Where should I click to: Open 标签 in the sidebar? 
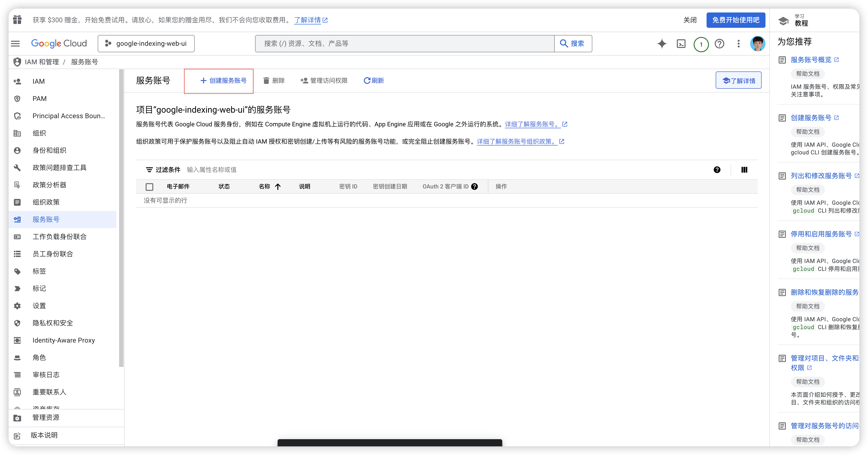[x=63, y=271]
